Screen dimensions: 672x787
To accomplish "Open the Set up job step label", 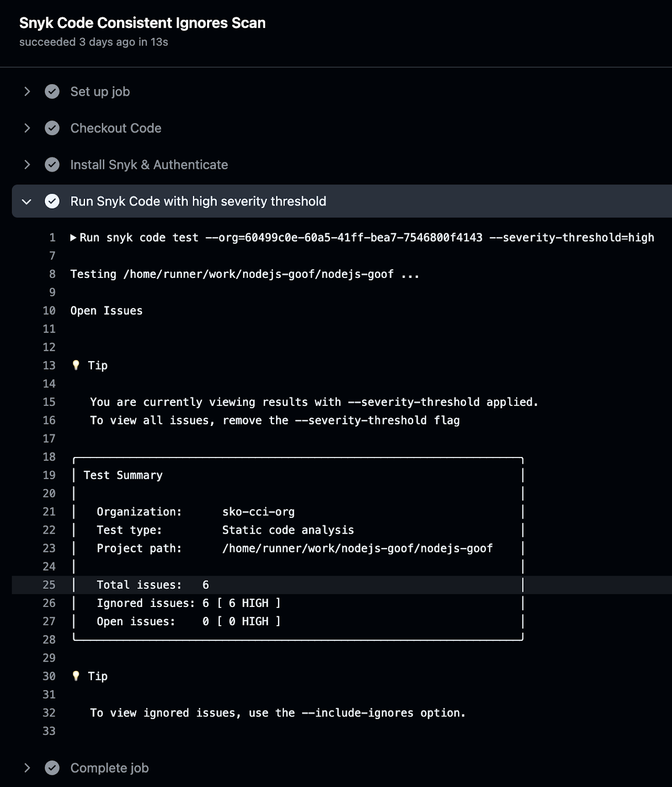I will click(100, 91).
